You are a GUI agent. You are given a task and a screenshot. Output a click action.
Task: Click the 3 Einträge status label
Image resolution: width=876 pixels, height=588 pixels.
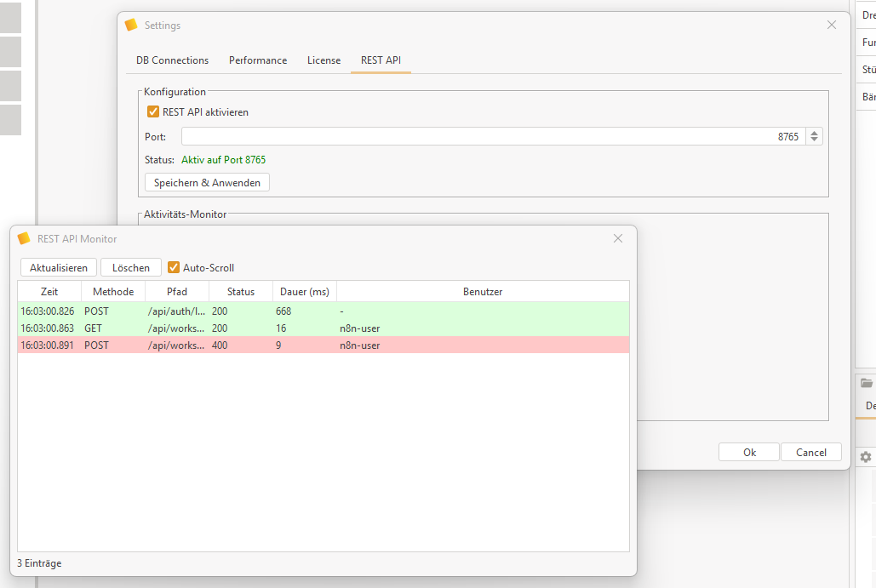(x=39, y=563)
